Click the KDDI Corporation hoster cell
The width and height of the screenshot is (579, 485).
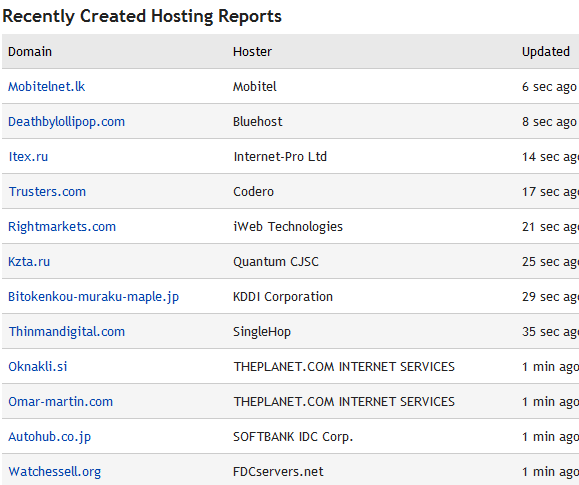(283, 297)
